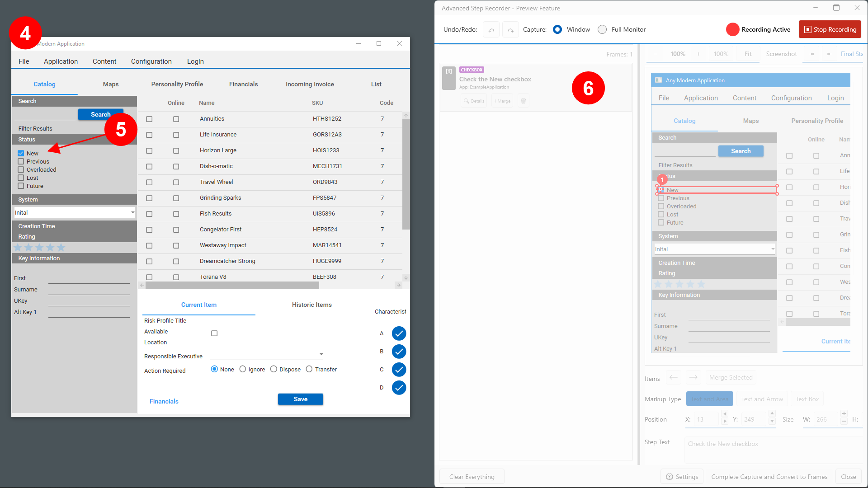Click the blue checkmark icon for Characteristic D

click(x=399, y=388)
